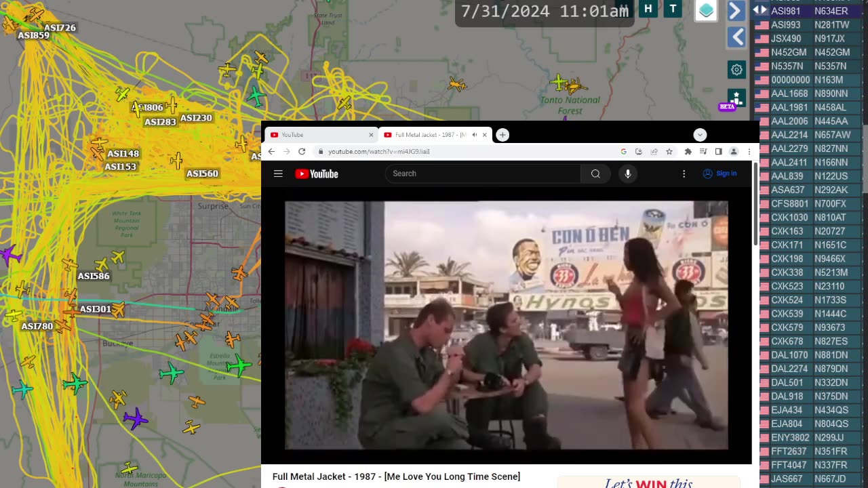This screenshot has width=868, height=488.
Task: Go back in the browser
Action: tap(271, 151)
